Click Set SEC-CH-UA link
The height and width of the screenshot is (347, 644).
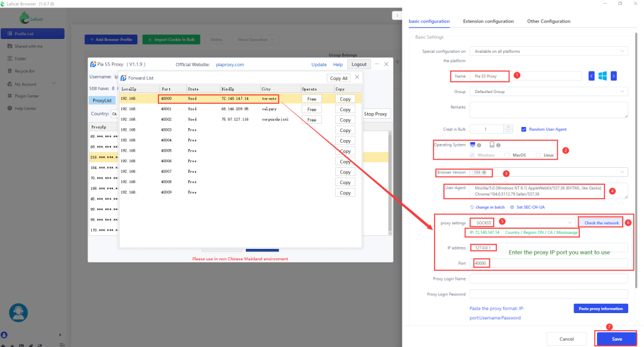point(528,207)
